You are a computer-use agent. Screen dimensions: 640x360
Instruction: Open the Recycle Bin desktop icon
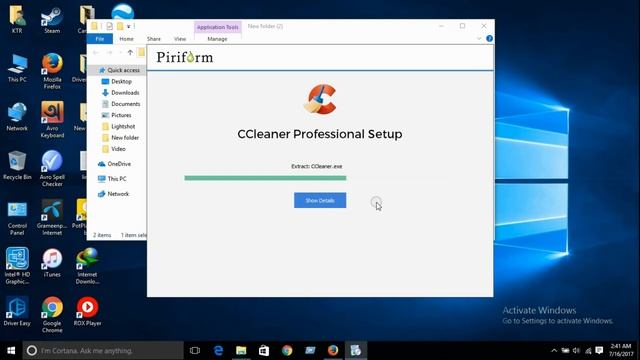17,166
